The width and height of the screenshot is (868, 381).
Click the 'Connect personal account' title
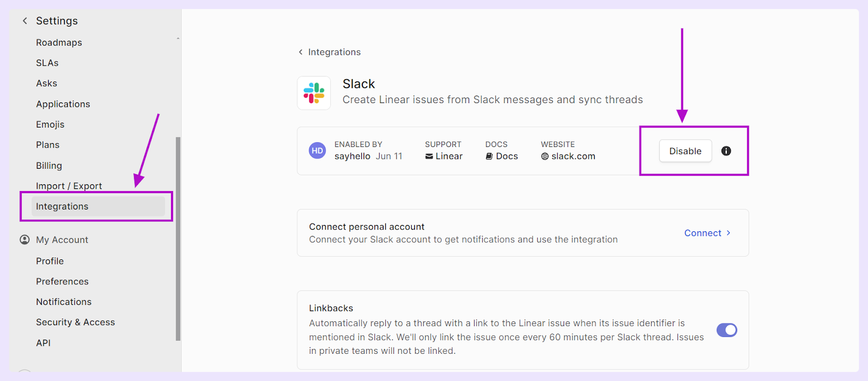pyautogui.click(x=367, y=227)
